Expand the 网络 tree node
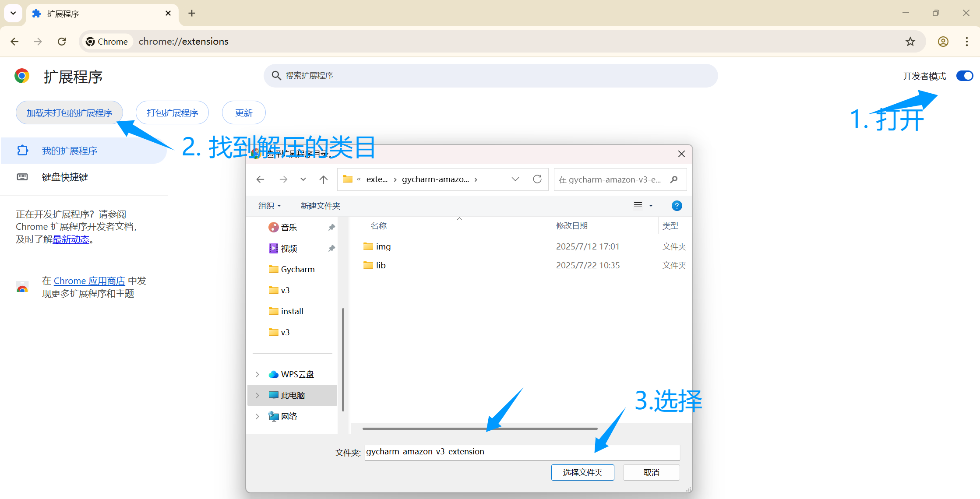Screen dimensions: 980x499 click(257, 416)
